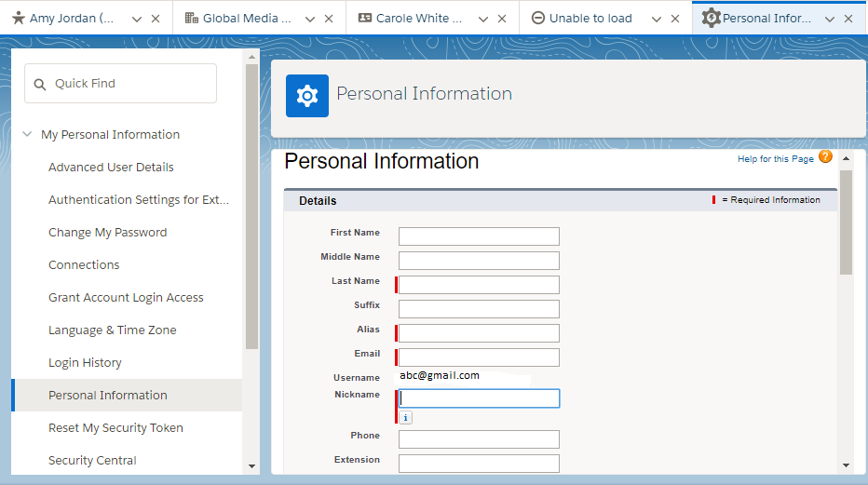Click the Quick Find magnifier icon

click(x=40, y=84)
